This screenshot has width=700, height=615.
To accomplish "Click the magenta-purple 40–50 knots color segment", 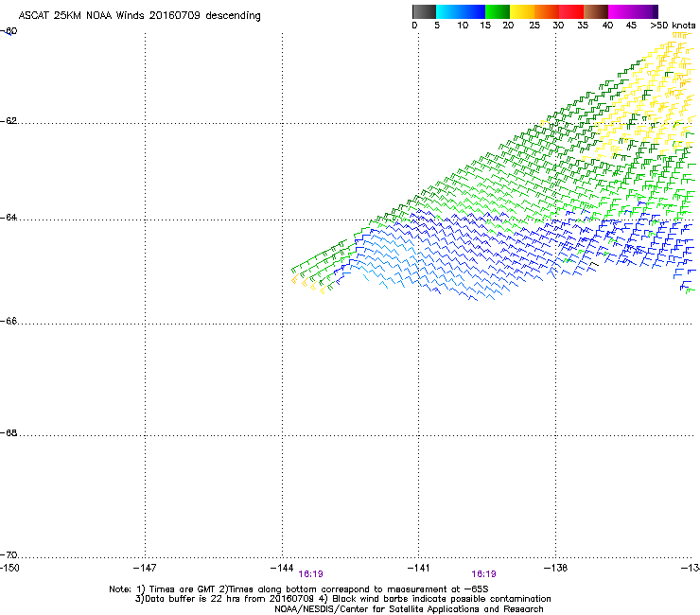I will click(633, 11).
